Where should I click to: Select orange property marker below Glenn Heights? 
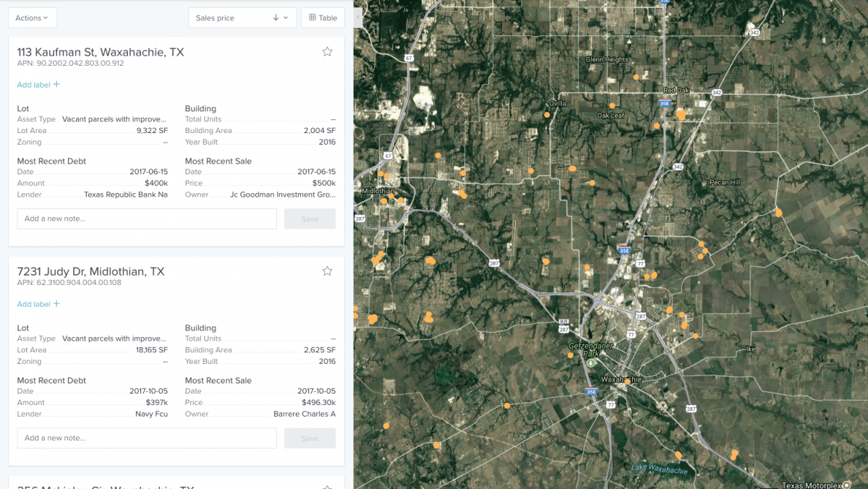point(636,77)
